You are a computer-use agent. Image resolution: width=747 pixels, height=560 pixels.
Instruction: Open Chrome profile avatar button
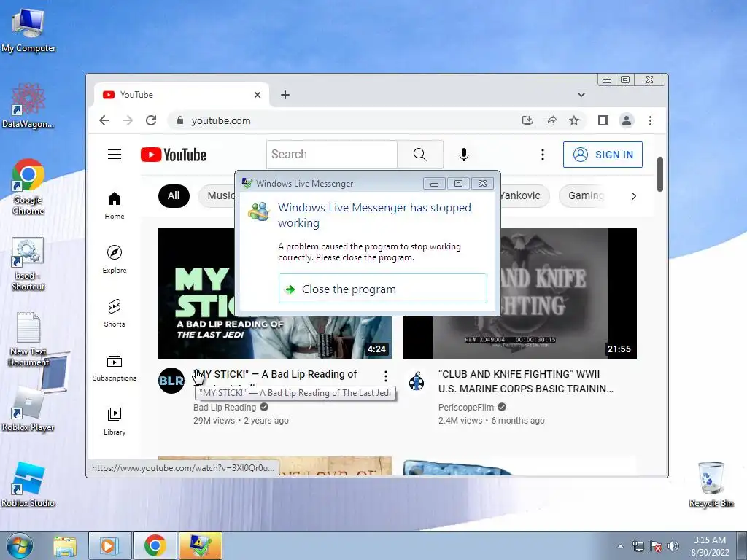627,120
